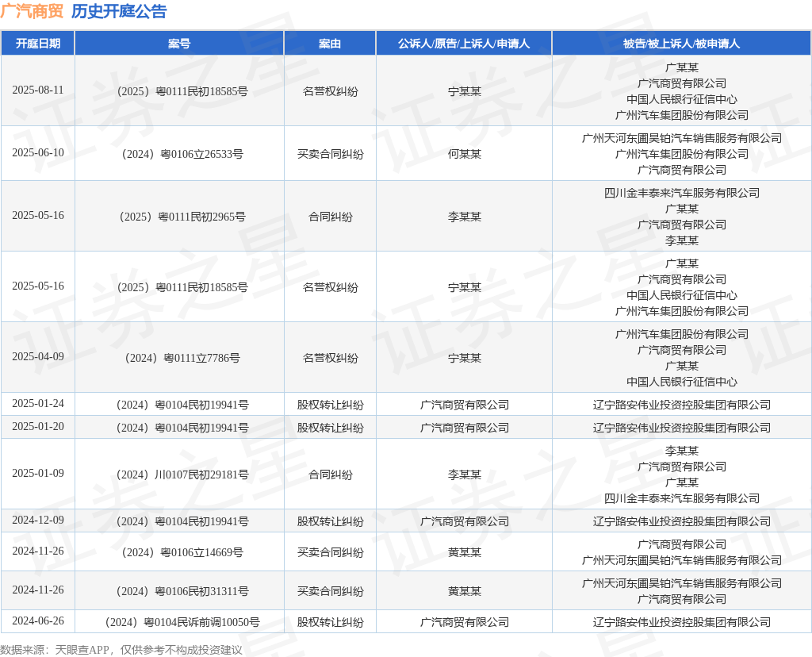The height and width of the screenshot is (657, 812).
Task: Click 中国人民银行征信中心 in the 2025-08-11 row
Action: pos(681,99)
